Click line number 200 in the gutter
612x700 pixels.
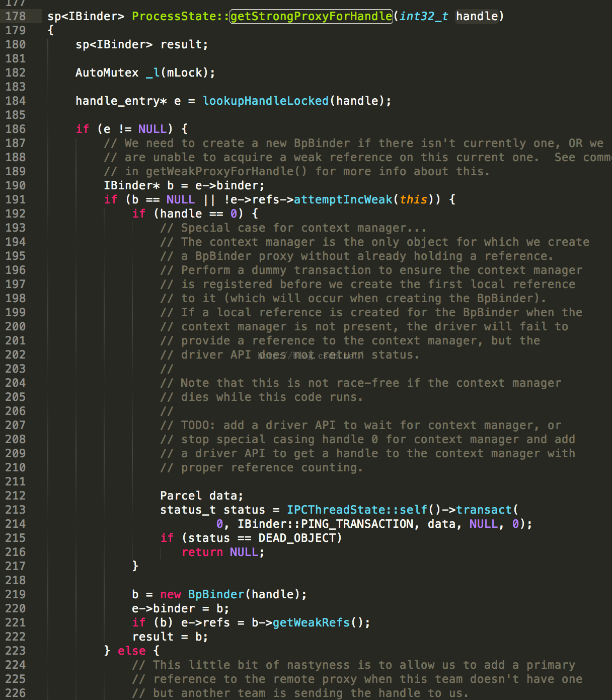(16, 326)
